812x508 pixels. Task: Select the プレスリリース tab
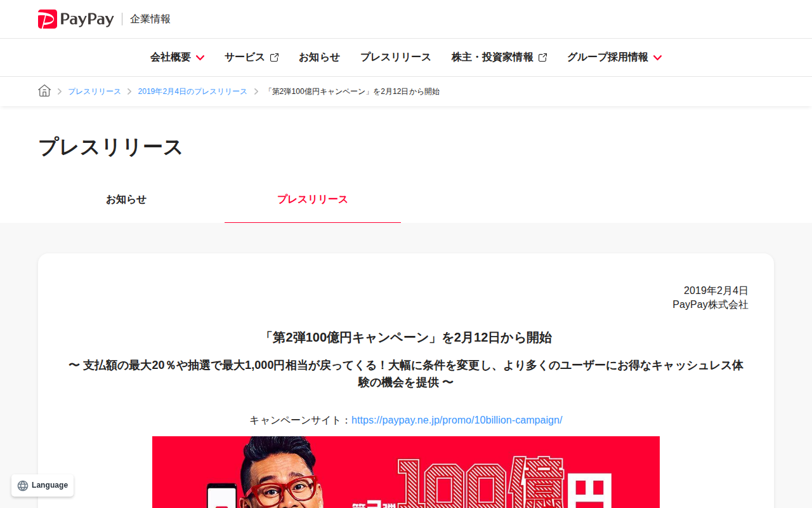[313, 199]
